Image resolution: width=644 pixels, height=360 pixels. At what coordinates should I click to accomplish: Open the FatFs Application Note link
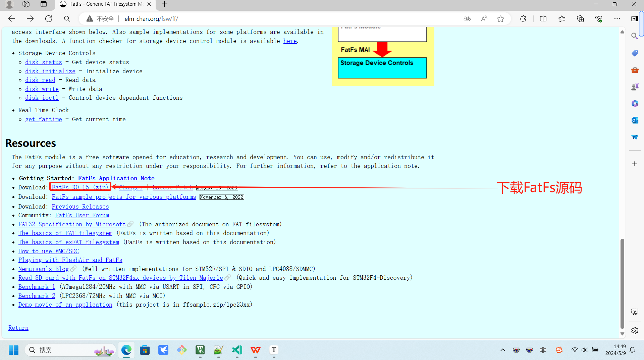pyautogui.click(x=116, y=178)
